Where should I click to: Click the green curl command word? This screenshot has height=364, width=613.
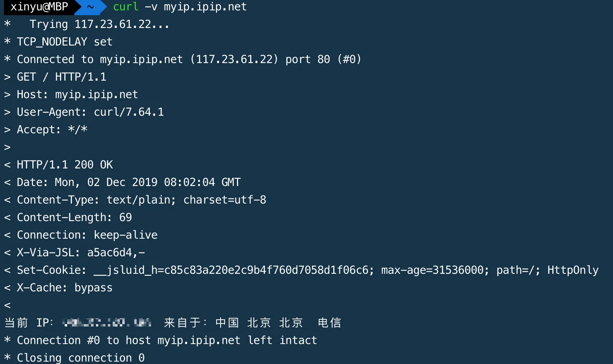coord(125,7)
